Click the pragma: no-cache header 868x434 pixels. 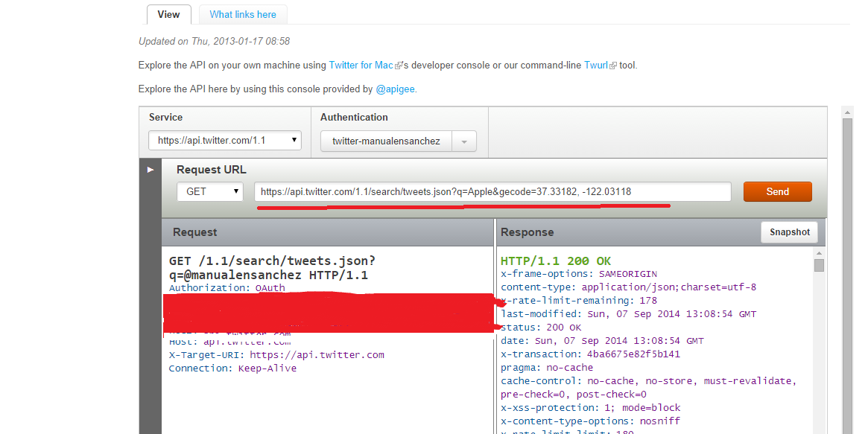pos(547,368)
